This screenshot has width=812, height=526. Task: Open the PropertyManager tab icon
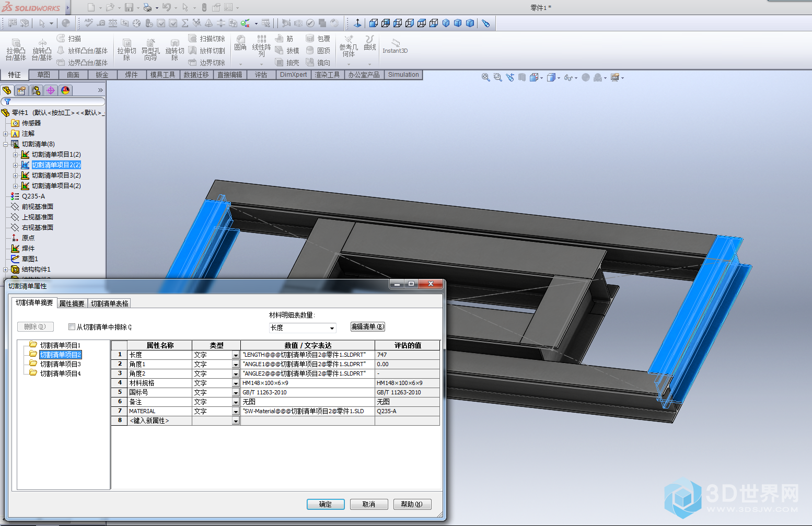point(21,90)
